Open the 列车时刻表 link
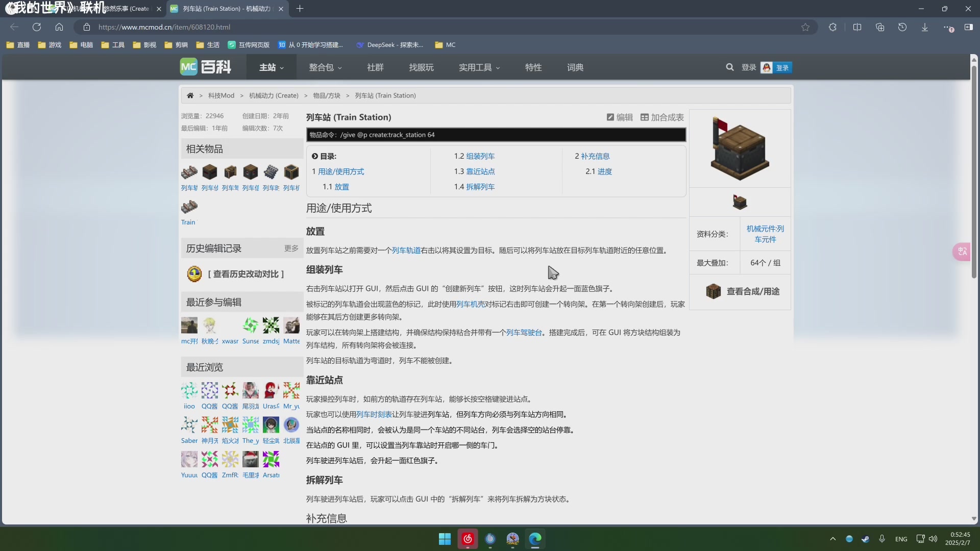 tap(374, 414)
